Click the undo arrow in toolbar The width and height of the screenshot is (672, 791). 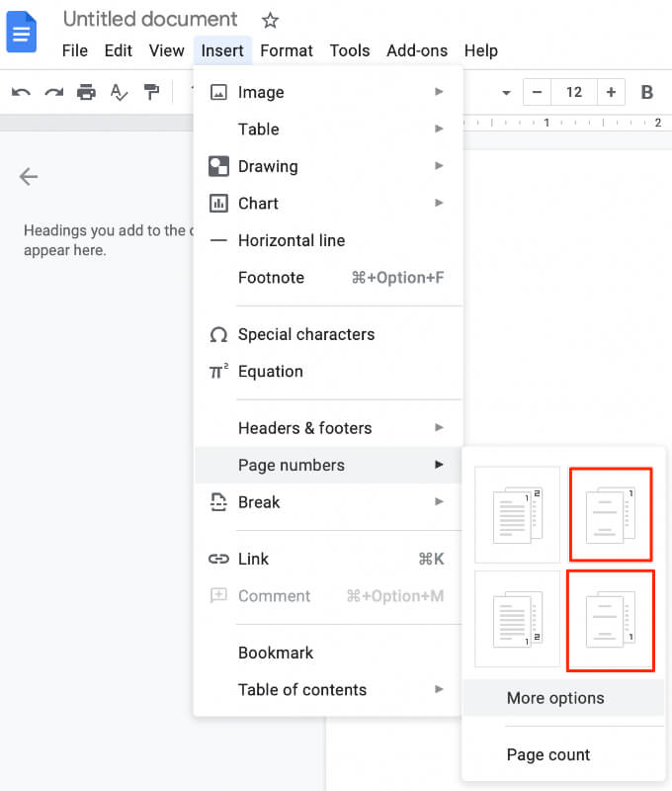[21, 93]
